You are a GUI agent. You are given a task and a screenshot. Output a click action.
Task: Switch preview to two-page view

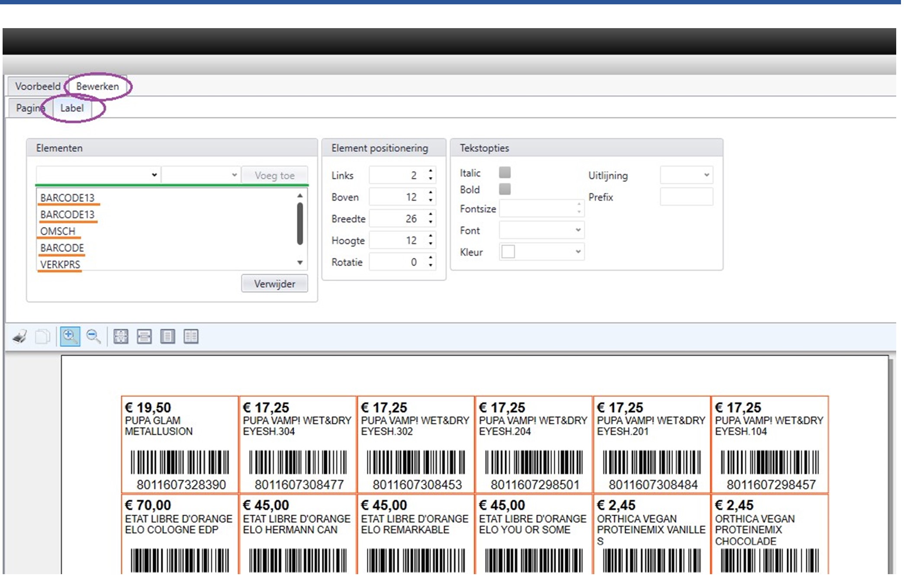click(x=191, y=336)
